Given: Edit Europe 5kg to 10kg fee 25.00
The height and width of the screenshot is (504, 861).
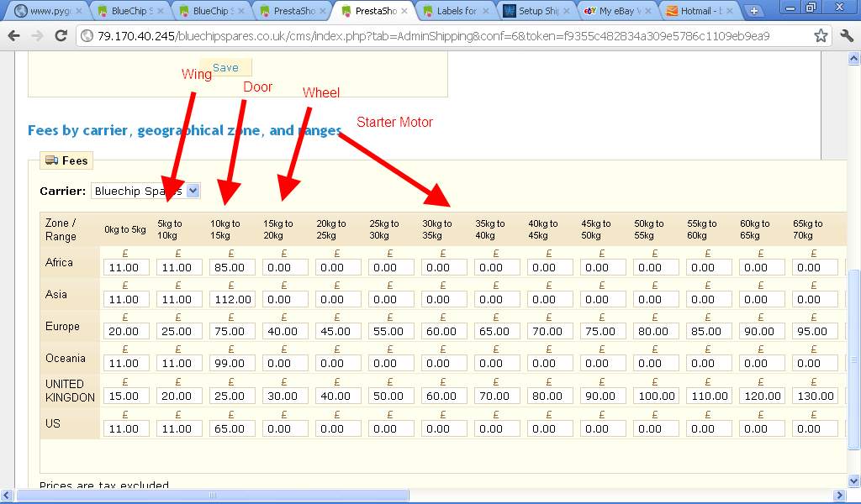Looking at the screenshot, I should coord(179,331).
